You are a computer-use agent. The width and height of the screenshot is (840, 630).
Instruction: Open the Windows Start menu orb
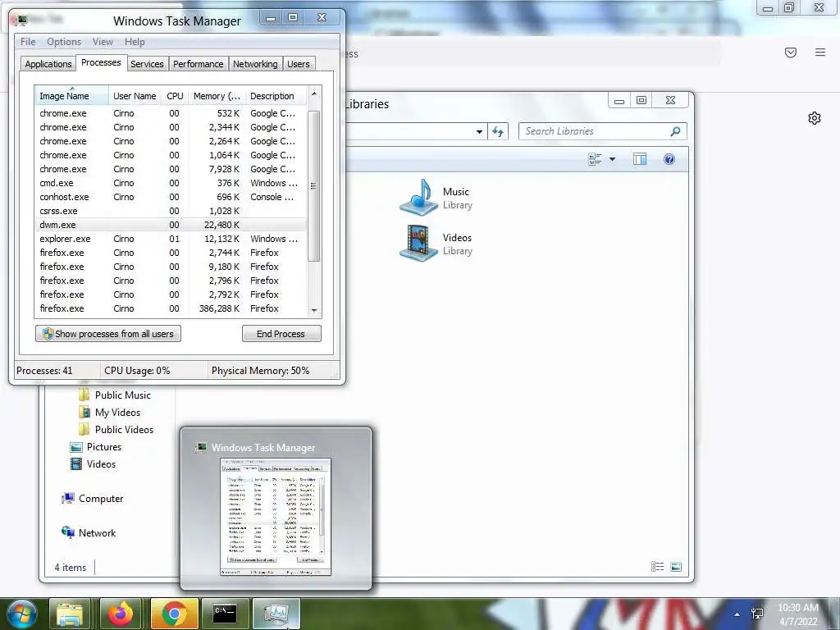(x=21, y=614)
